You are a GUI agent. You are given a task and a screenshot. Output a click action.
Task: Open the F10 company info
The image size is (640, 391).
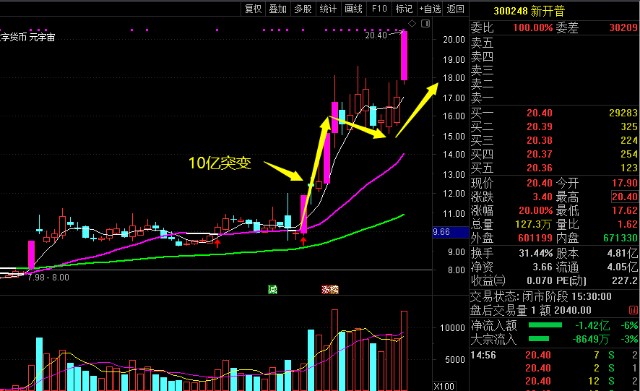coord(379,9)
